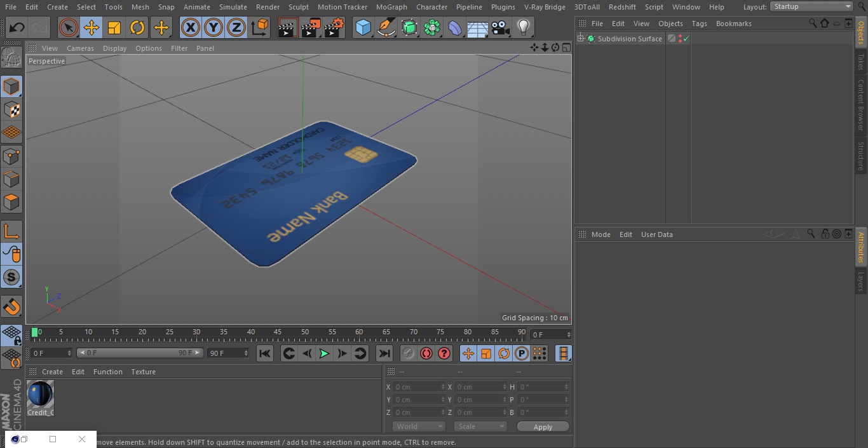Select the Credit_C material thumbnail
Screen dimensions: 868x448
click(x=40, y=394)
